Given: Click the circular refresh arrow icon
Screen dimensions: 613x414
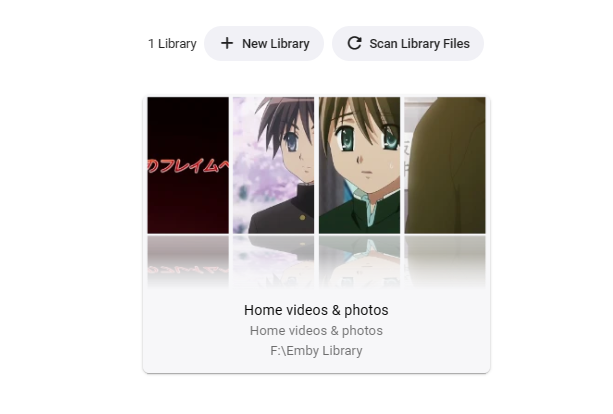Looking at the screenshot, I should [355, 43].
